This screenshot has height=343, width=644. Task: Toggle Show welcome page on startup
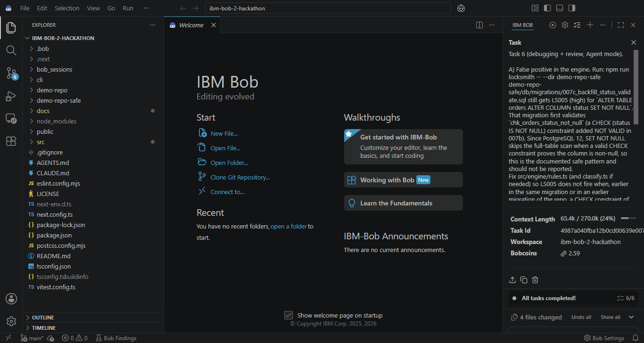(x=289, y=315)
